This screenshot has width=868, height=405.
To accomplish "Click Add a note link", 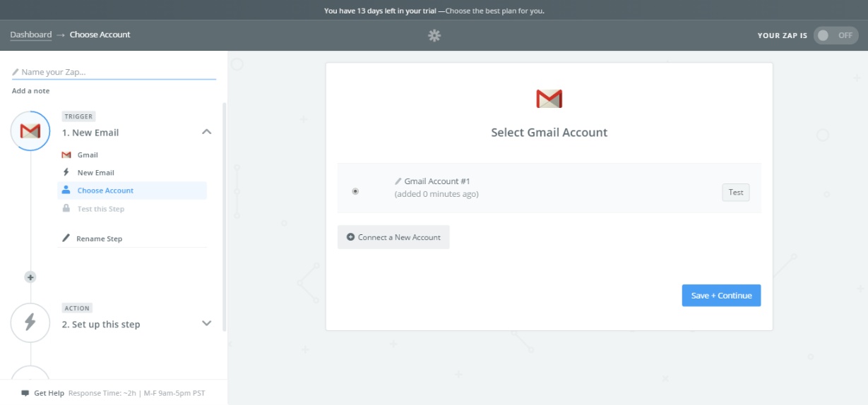I will [30, 91].
